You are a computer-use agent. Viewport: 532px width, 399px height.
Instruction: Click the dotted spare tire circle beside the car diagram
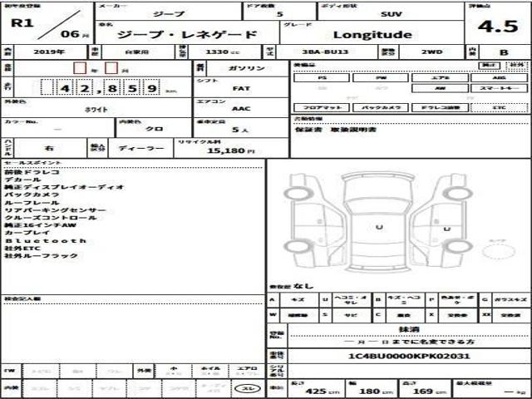[x=498, y=253]
